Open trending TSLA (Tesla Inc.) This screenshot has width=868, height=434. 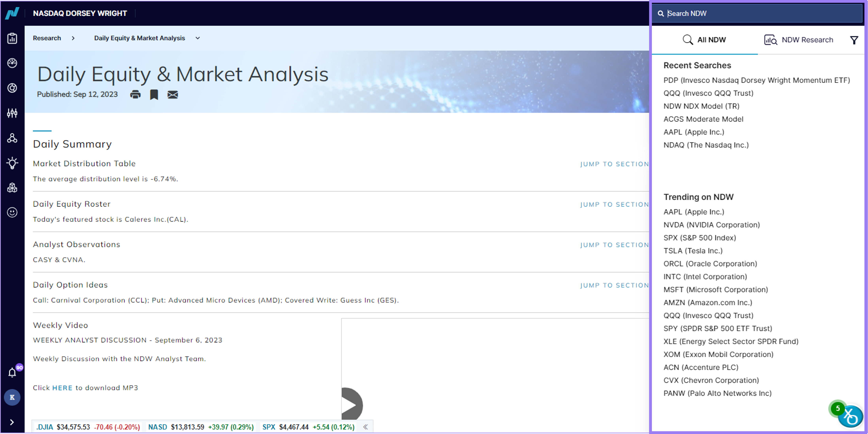693,251
